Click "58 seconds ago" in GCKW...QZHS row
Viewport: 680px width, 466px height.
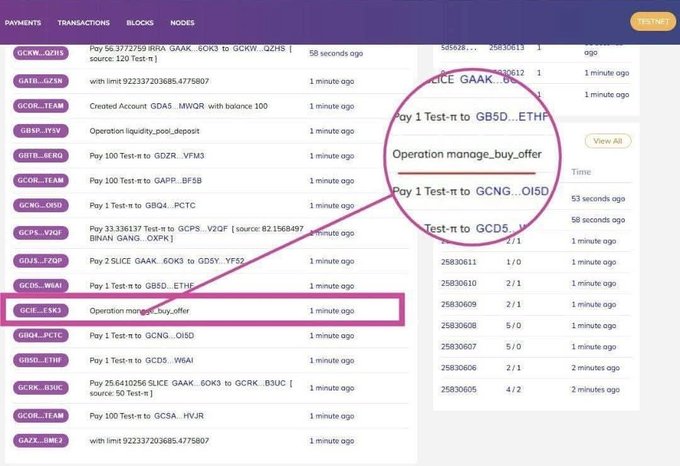336,53
